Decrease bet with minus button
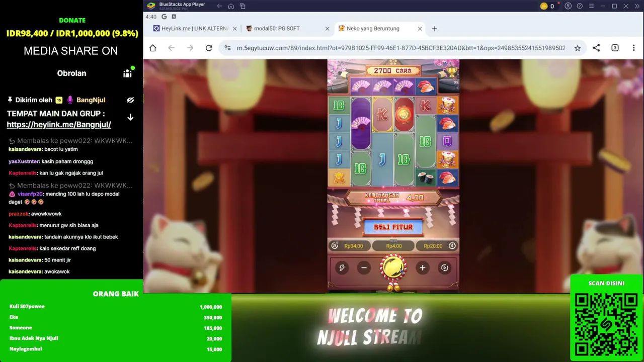The width and height of the screenshot is (644, 362). pos(364,268)
